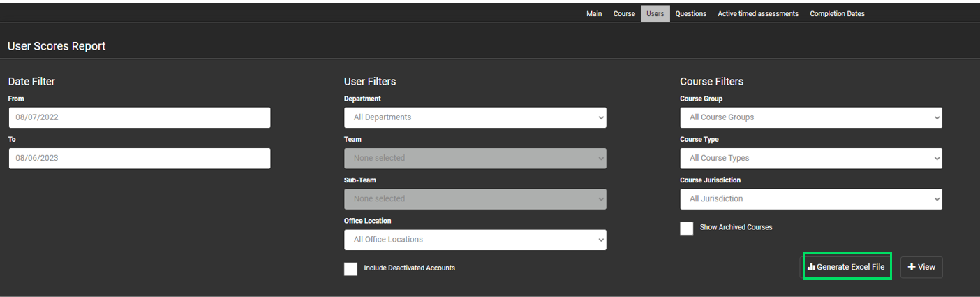Open the Sub-Team dropdown
980x297 pixels.
tap(475, 198)
